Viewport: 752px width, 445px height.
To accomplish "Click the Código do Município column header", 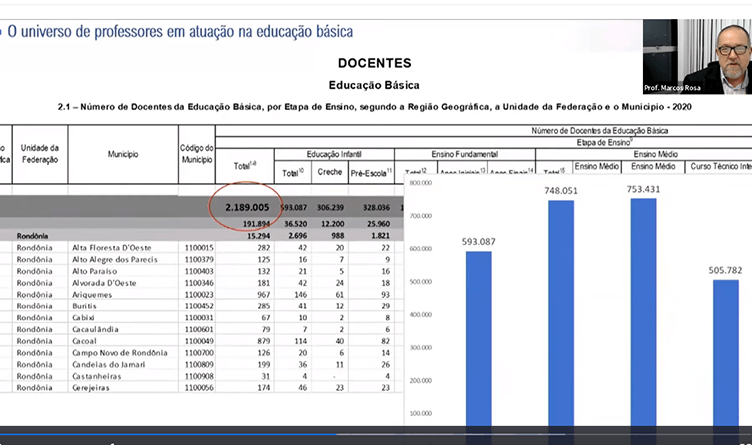I will pyautogui.click(x=197, y=155).
